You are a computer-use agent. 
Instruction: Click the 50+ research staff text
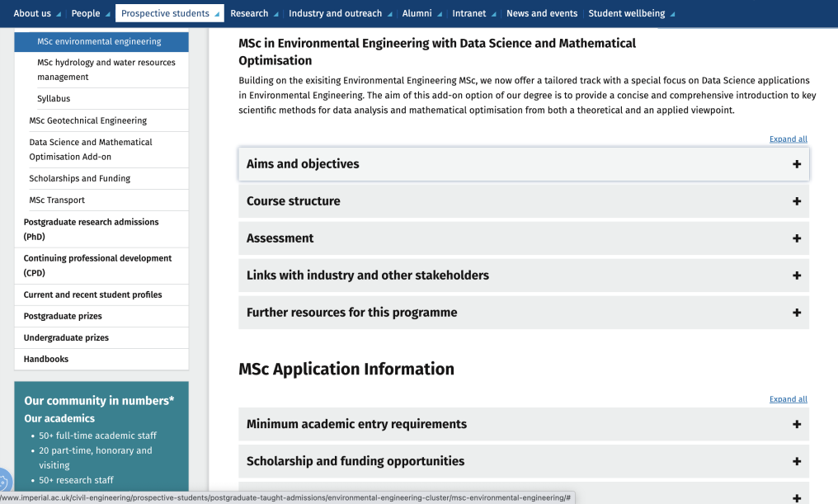pos(76,480)
